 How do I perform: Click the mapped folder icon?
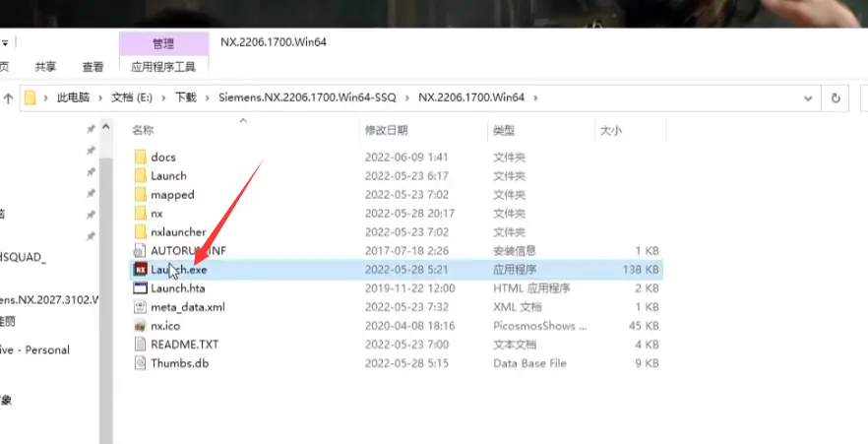pos(141,194)
